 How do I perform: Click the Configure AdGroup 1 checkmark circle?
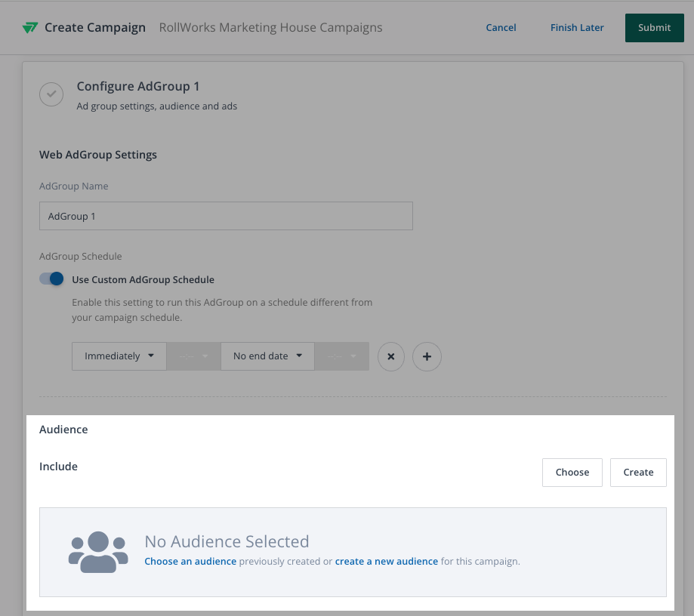(x=51, y=94)
